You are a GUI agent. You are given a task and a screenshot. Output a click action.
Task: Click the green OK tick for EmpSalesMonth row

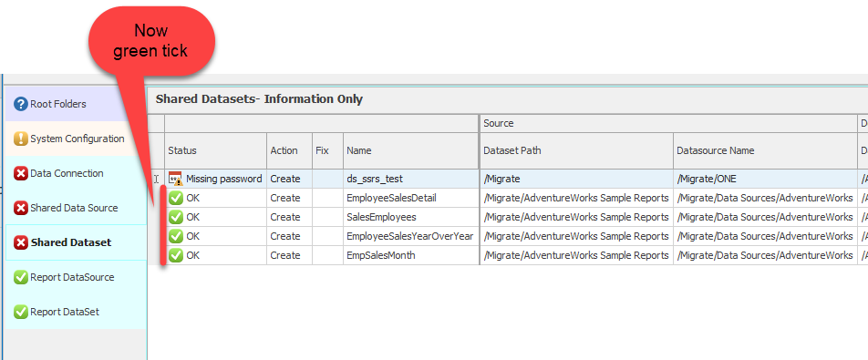pyautogui.click(x=175, y=255)
